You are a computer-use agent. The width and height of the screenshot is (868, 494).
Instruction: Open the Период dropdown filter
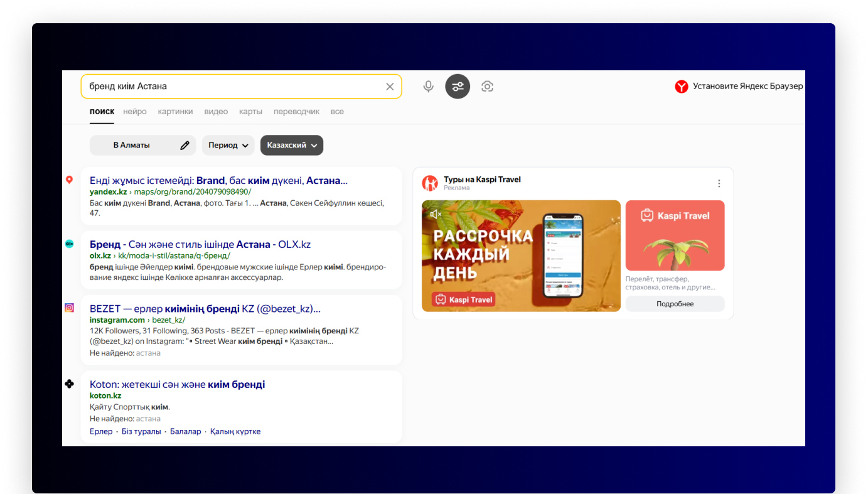(228, 144)
